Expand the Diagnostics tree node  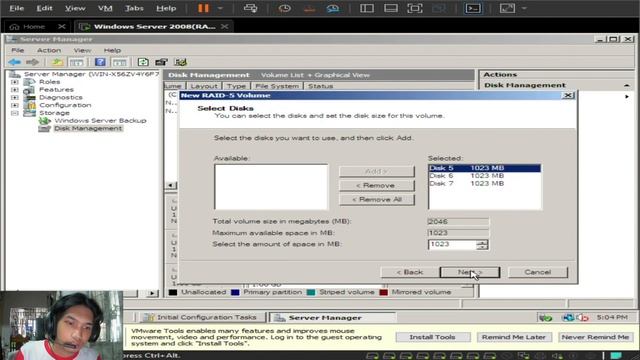point(15,97)
